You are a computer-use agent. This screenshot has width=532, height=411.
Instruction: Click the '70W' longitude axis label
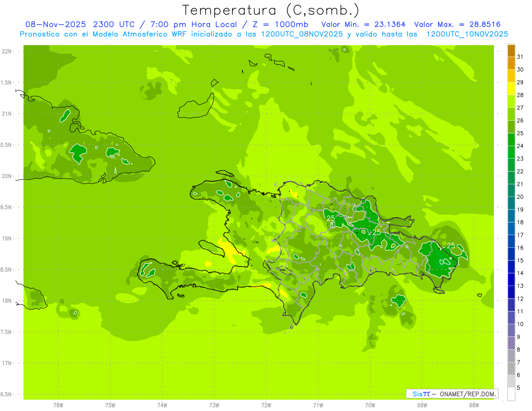coord(370,405)
